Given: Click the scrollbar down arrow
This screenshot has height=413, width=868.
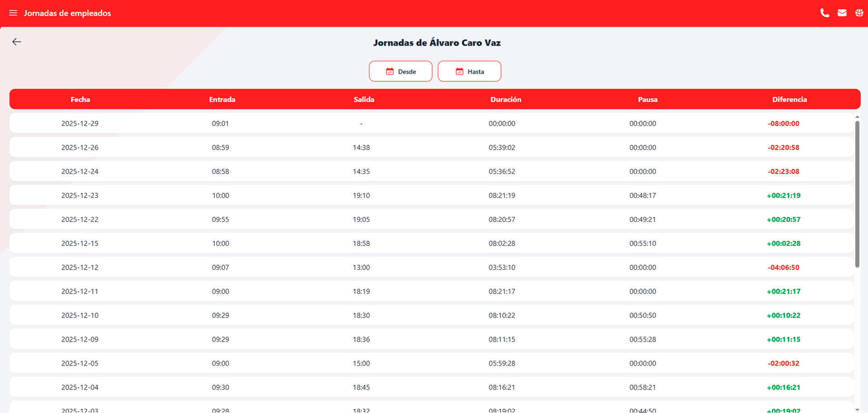Looking at the screenshot, I should pyautogui.click(x=857, y=409).
